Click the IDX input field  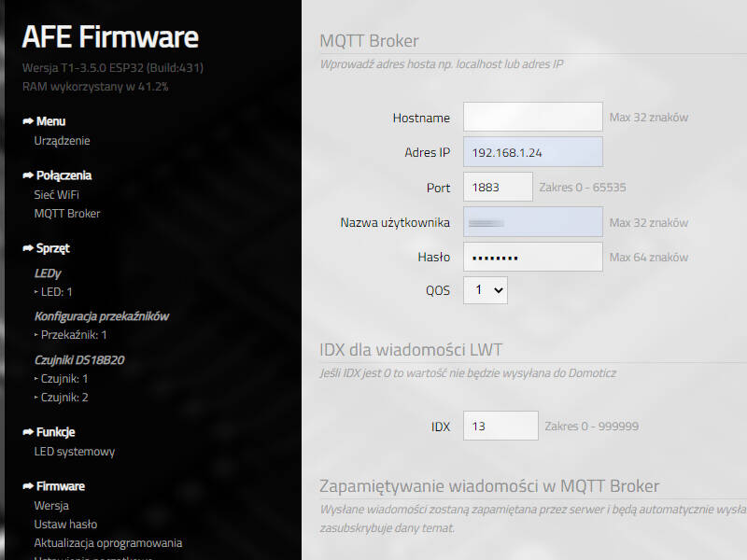pyautogui.click(x=500, y=426)
